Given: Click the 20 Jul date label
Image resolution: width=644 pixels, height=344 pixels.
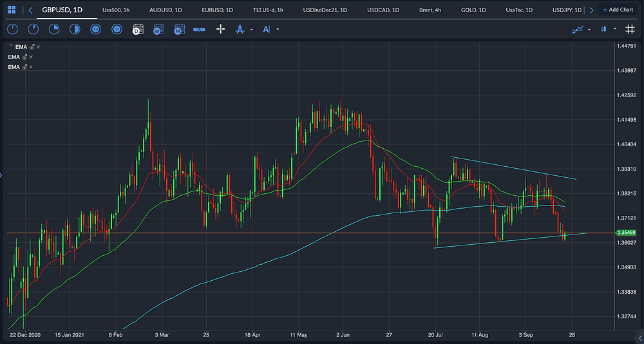Looking at the screenshot, I should (436, 334).
